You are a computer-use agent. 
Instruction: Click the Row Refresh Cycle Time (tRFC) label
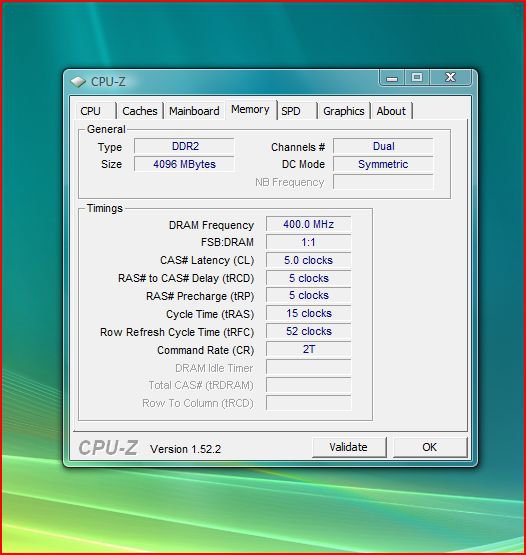177,332
